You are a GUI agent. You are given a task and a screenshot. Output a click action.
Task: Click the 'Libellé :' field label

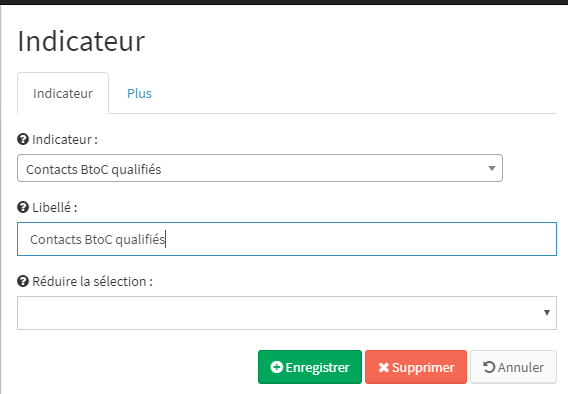click(54, 208)
